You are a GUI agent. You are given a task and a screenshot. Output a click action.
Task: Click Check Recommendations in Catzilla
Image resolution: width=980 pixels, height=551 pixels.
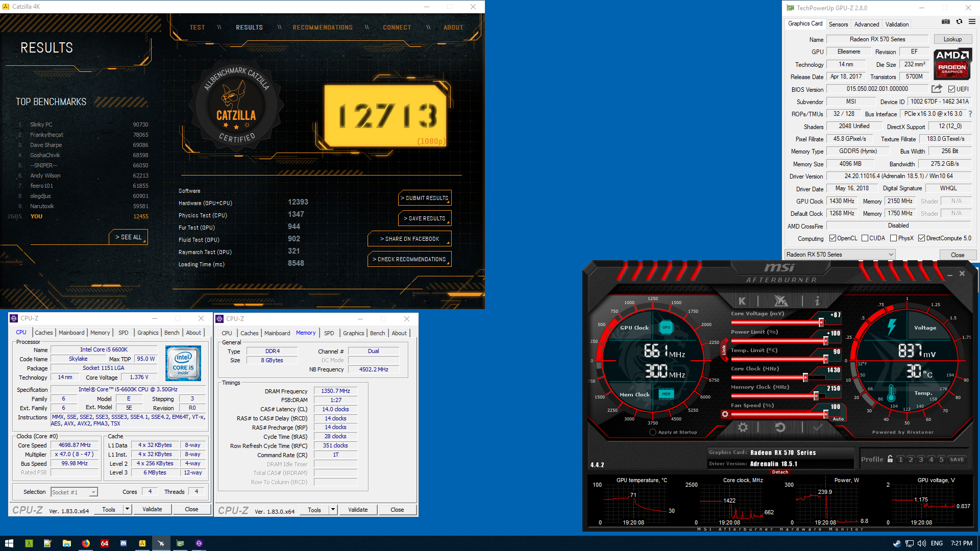pyautogui.click(x=409, y=259)
